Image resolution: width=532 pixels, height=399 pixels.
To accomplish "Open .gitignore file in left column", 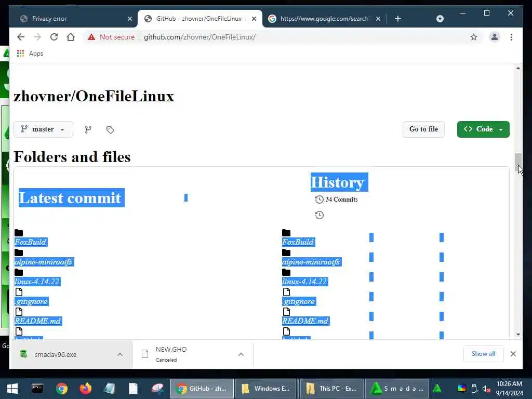I will pos(31,301).
